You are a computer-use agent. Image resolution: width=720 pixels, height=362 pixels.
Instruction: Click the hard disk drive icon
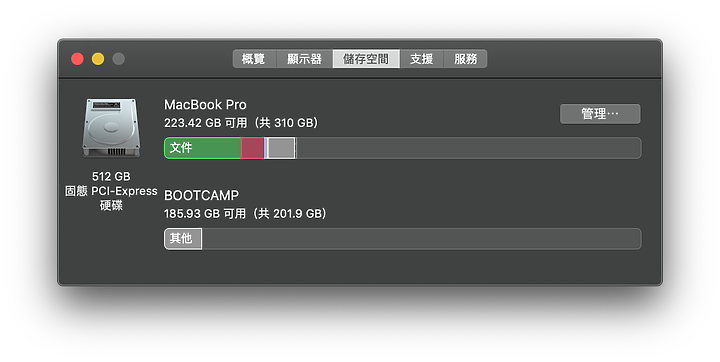(x=111, y=128)
